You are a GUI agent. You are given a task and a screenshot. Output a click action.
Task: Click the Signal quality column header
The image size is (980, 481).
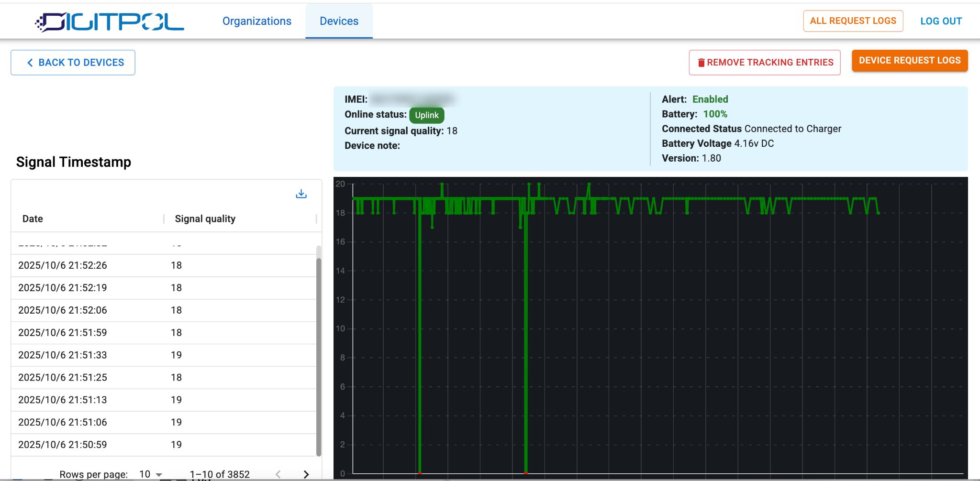pos(205,219)
